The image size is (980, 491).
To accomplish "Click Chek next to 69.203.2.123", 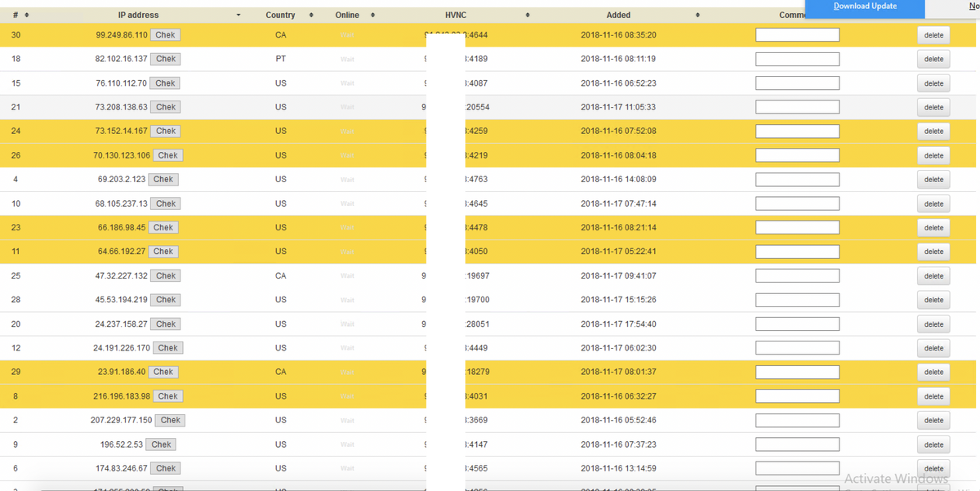I will tap(163, 179).
